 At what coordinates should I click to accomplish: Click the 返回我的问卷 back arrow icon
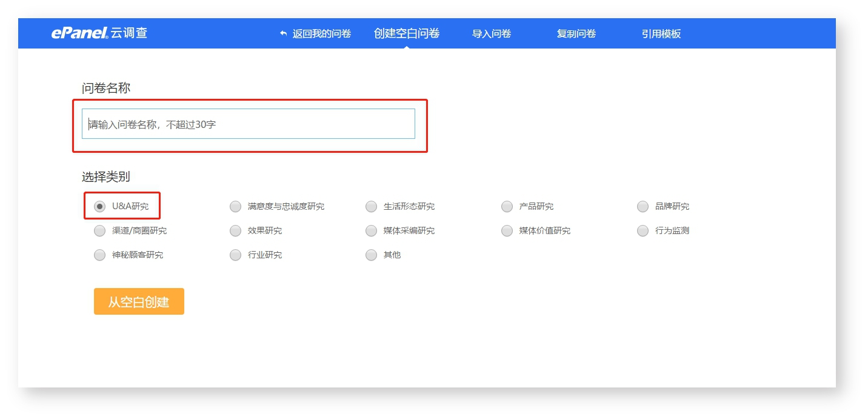tap(283, 33)
